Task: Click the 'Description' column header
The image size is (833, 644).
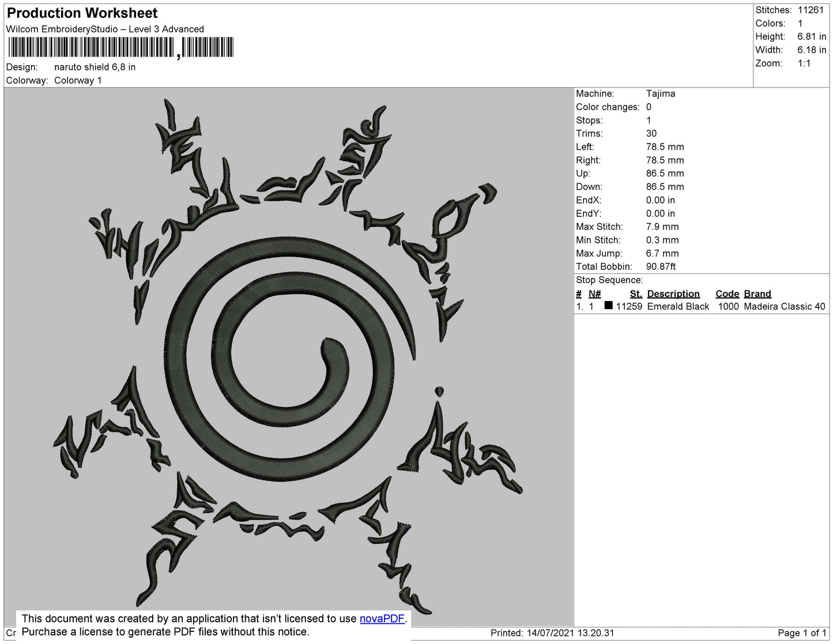Action: click(x=673, y=293)
